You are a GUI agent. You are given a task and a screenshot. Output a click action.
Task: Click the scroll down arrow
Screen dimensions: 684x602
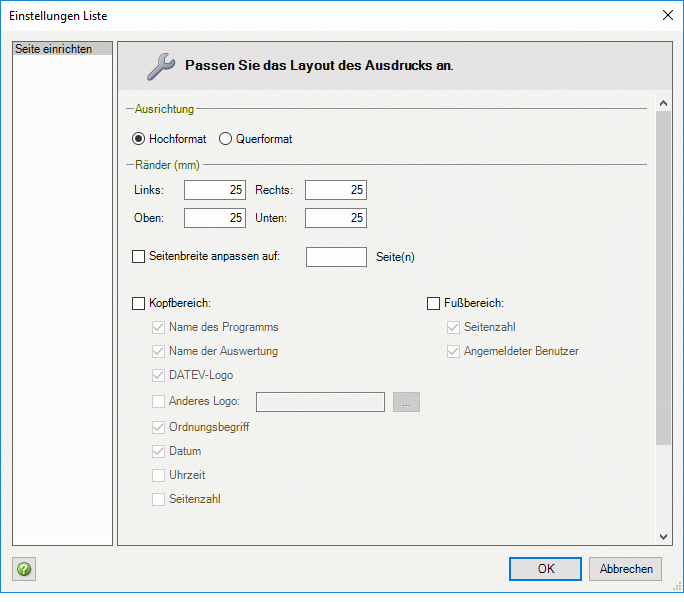point(662,537)
